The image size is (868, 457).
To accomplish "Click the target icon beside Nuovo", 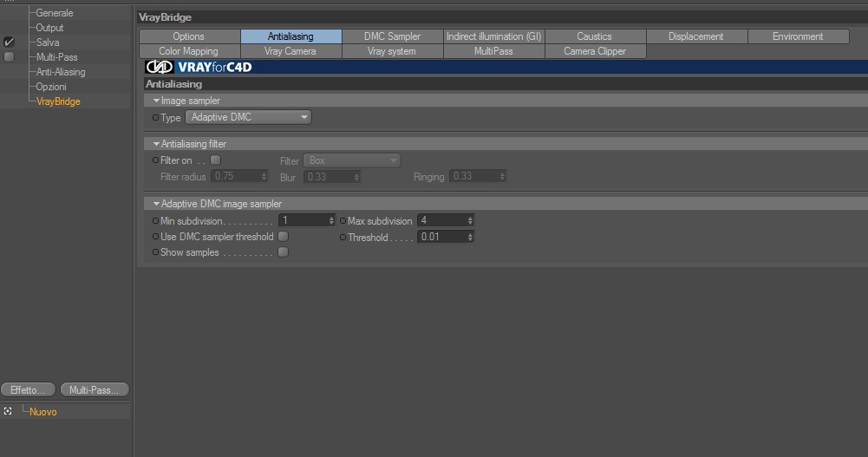I will [x=8, y=411].
